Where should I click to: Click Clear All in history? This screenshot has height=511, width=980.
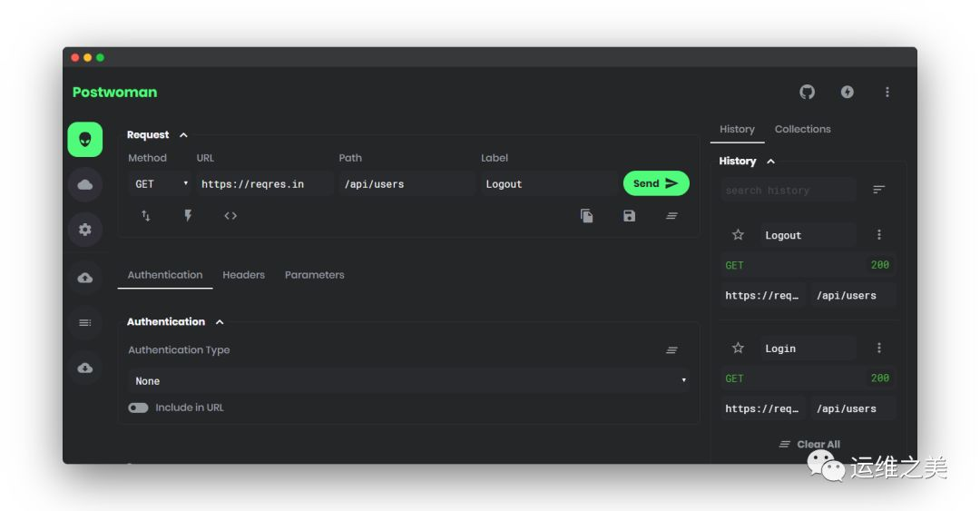point(809,444)
